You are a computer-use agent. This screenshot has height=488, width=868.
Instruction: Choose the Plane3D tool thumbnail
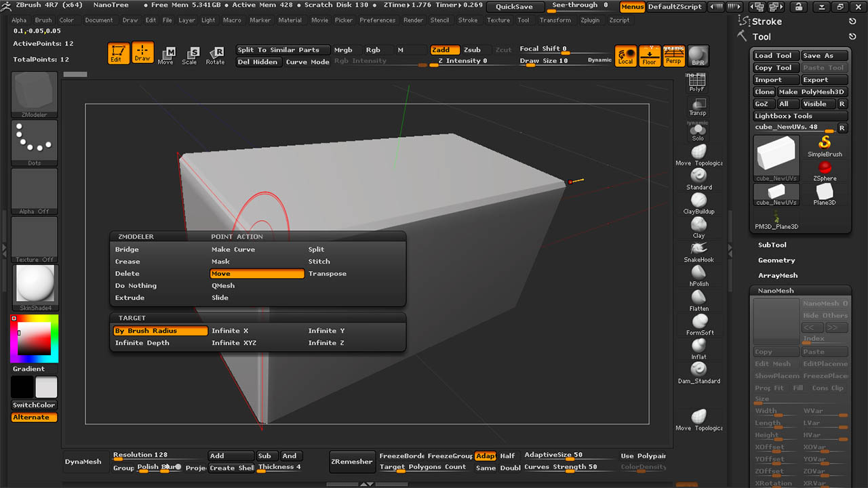click(825, 195)
